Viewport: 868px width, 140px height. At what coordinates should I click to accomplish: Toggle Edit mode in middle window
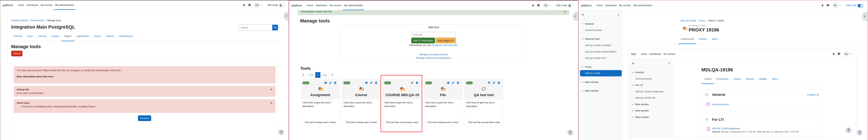click(x=571, y=5)
